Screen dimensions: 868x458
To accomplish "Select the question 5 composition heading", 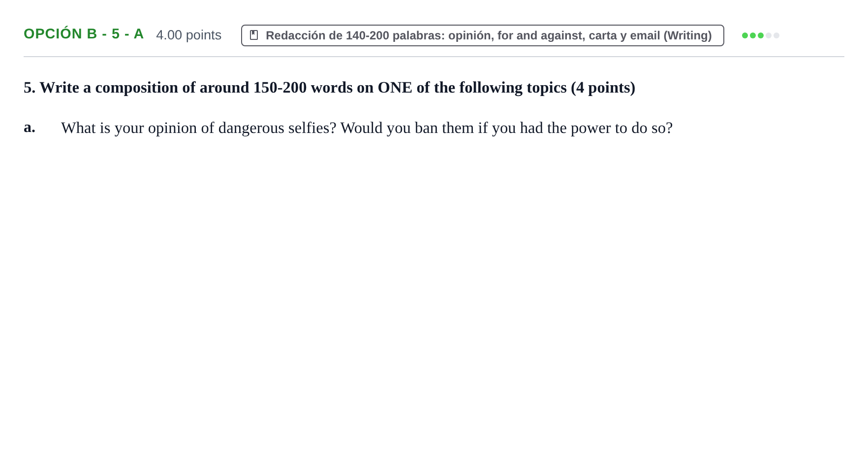I will (x=329, y=88).
